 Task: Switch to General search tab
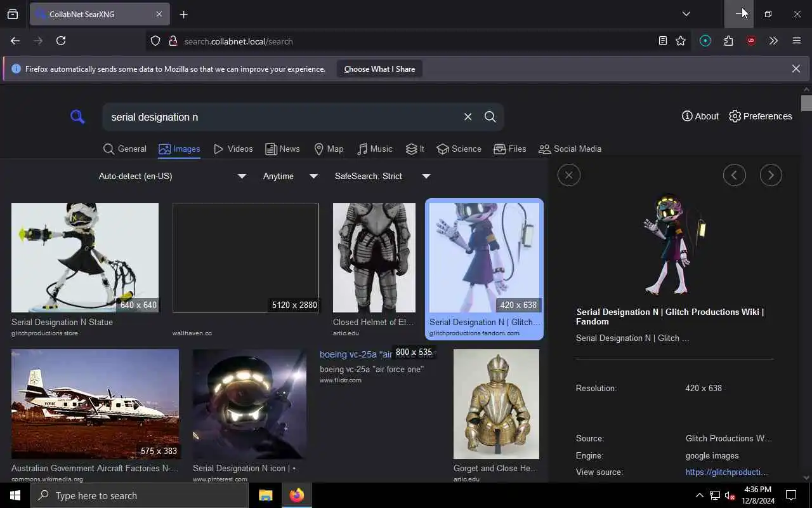point(125,149)
